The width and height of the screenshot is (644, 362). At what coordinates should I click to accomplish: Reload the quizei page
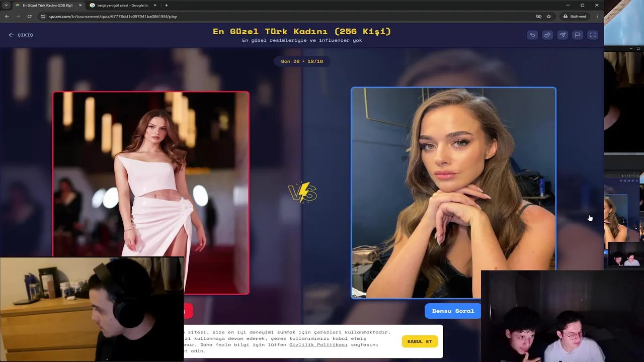(x=29, y=16)
